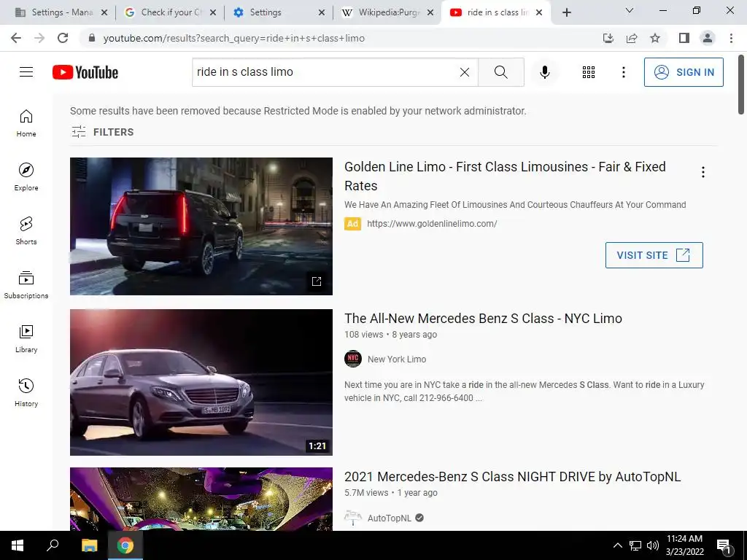Clear the search query with the X

coord(465,72)
